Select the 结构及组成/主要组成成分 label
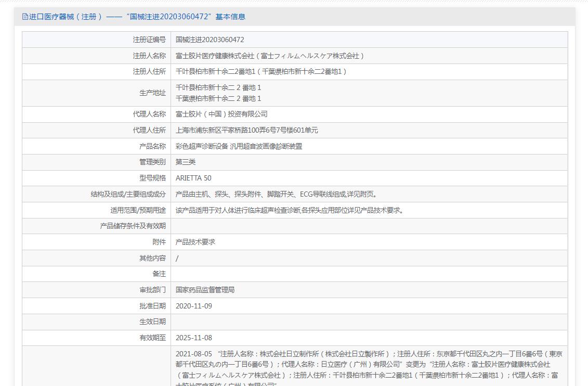 pos(128,194)
